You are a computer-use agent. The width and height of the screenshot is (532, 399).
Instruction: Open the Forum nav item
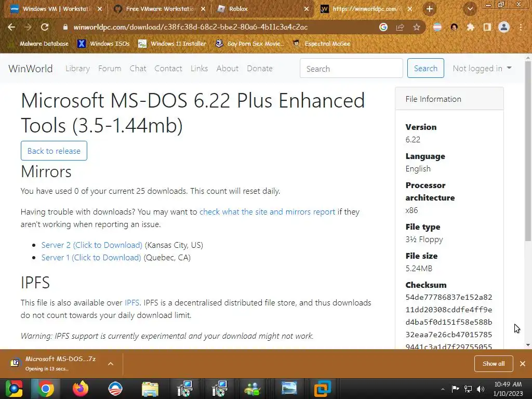click(x=110, y=69)
